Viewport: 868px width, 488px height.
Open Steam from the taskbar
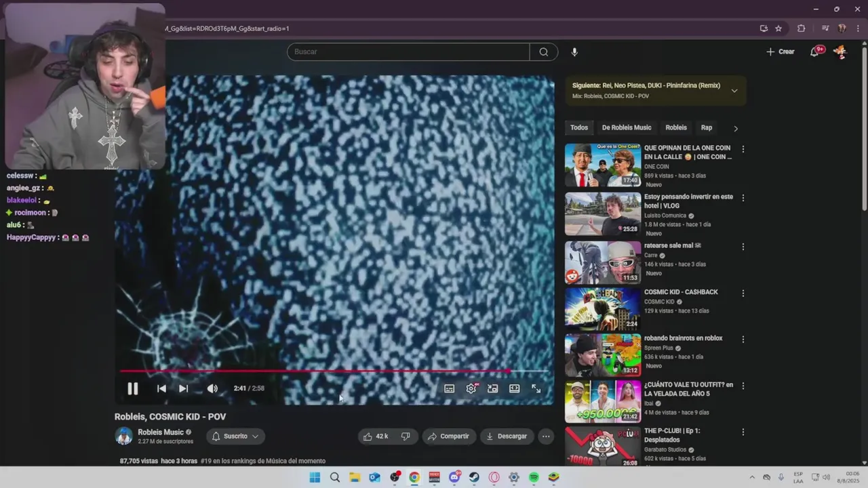[x=474, y=477]
